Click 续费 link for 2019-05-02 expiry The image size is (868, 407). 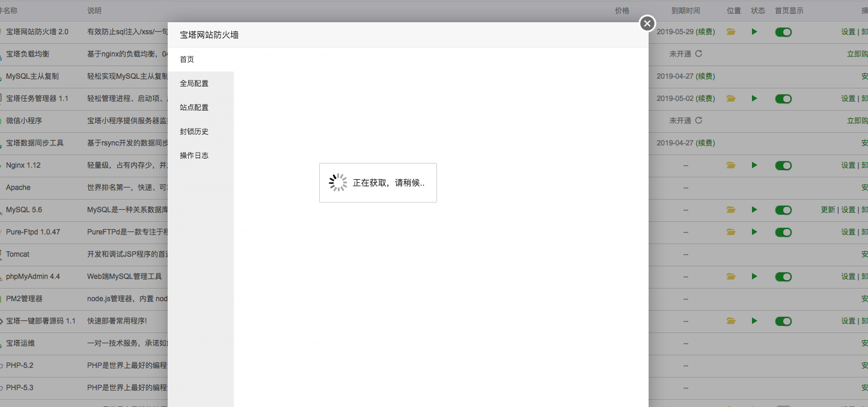[x=706, y=99]
